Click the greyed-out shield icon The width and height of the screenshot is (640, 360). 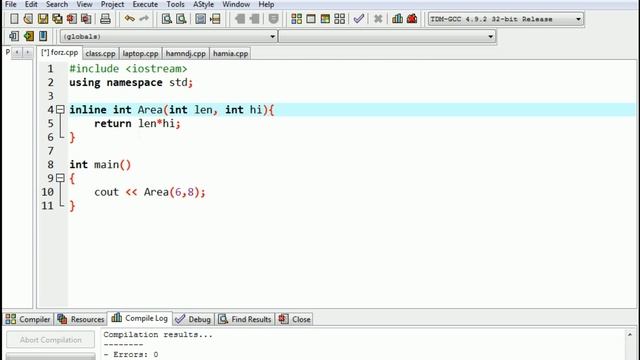click(273, 19)
